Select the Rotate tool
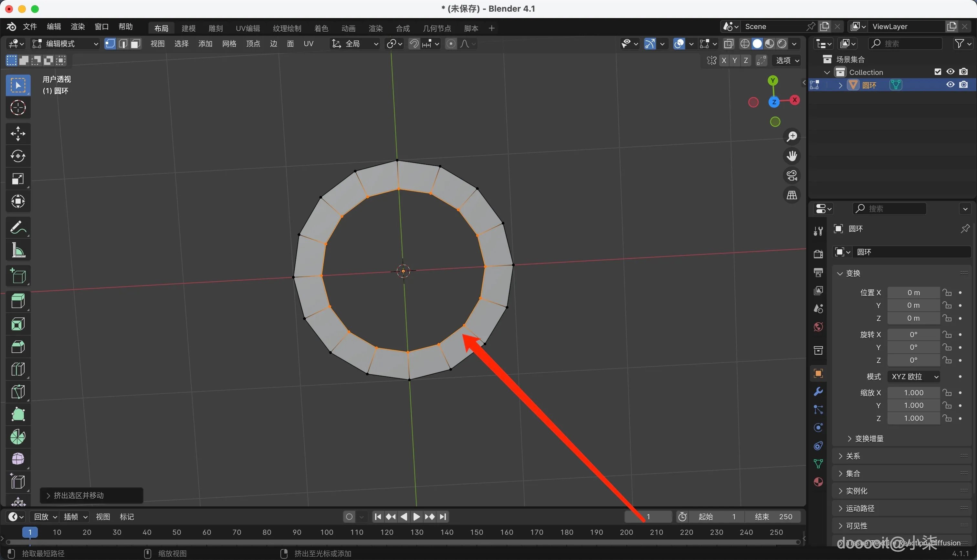Viewport: 977px width, 560px height. (x=18, y=156)
